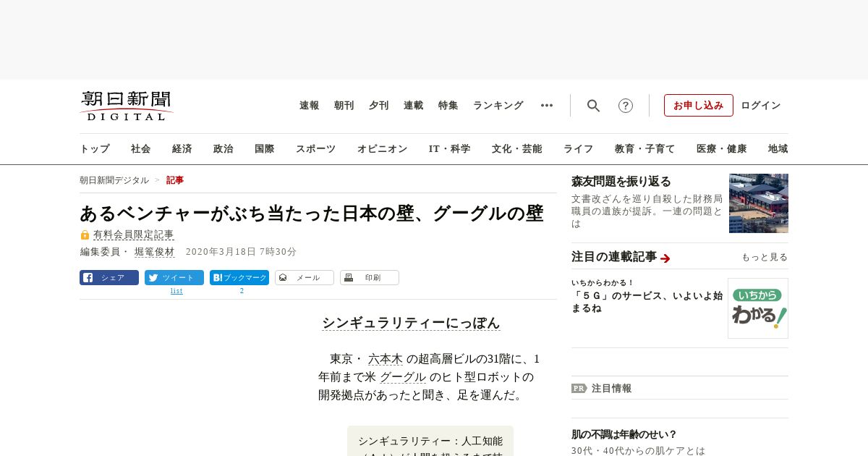Viewport: 868px width, 456px height.
Task: Open the bookmark count '2' link
Action: [242, 291]
